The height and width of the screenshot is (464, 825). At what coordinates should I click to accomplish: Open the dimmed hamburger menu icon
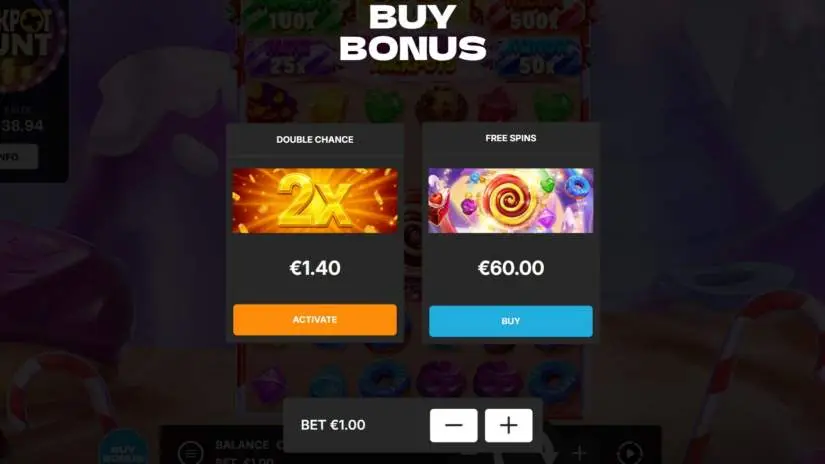coord(190,452)
